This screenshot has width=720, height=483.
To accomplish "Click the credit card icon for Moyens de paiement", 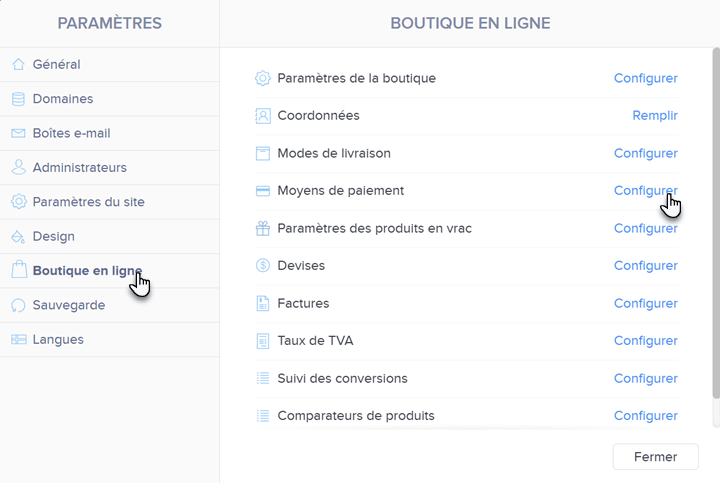I will 263,191.
